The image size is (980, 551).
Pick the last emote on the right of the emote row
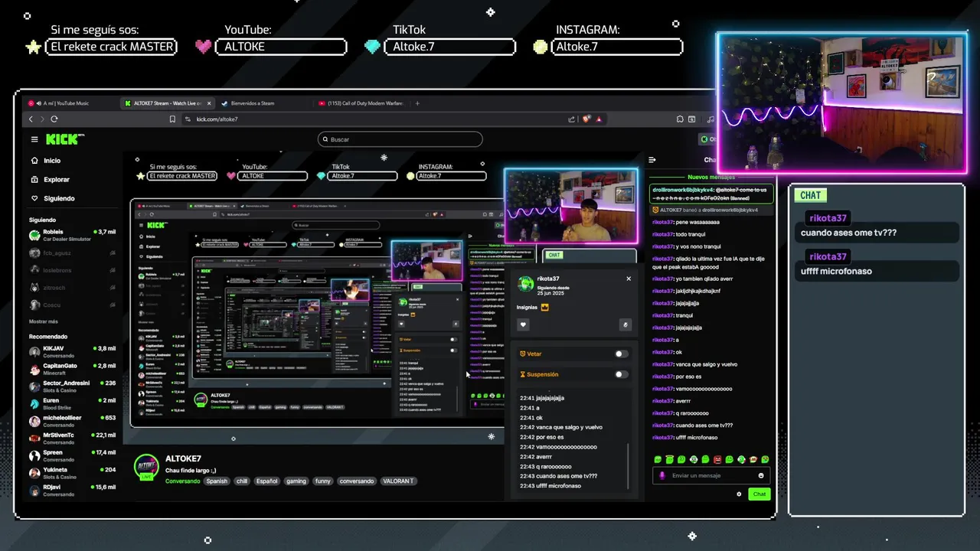click(x=765, y=459)
